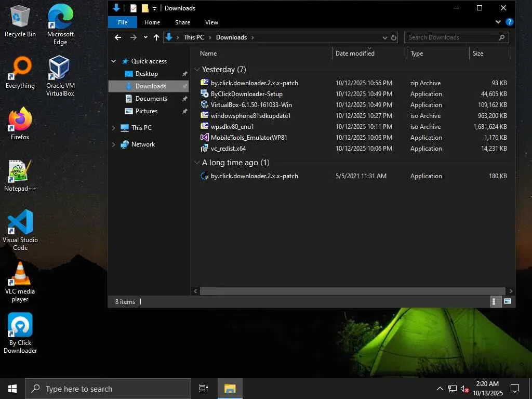The image size is (532, 399).
Task: Open the Share ribbon tab
Action: [182, 22]
